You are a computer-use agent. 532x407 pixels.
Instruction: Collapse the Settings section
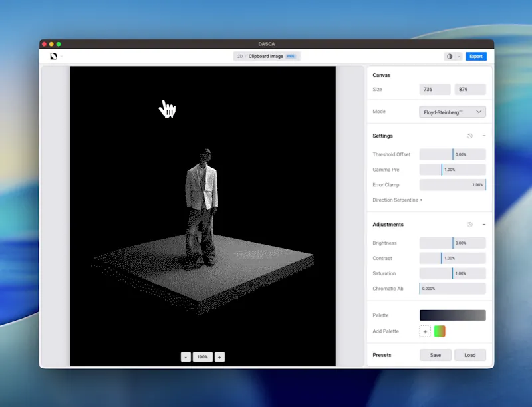[x=484, y=136]
